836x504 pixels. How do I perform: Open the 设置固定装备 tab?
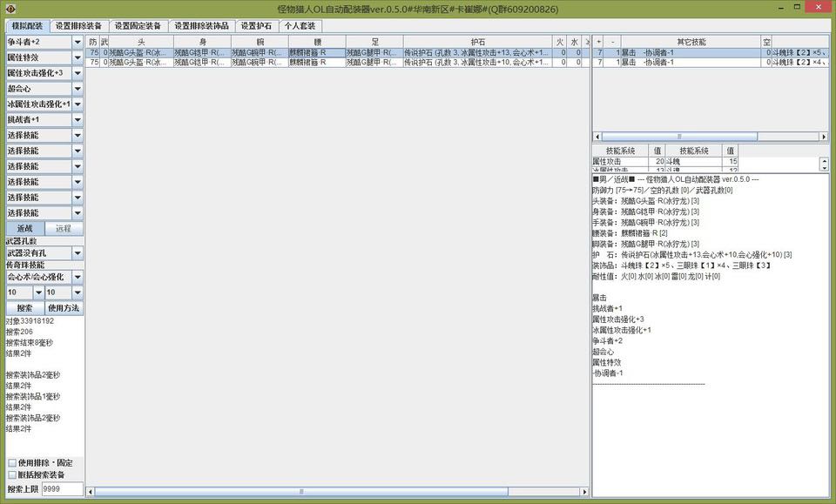138,25
